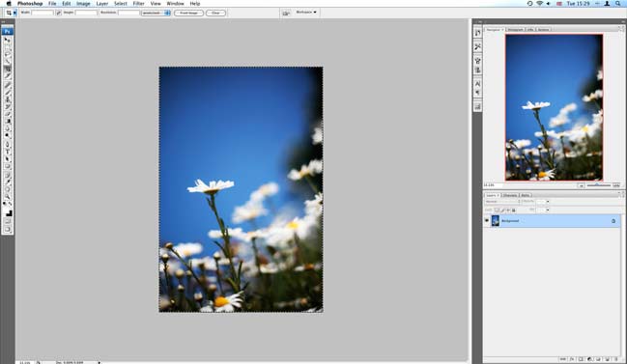627x364 pixels.
Task: Click the Clear button
Action: tap(215, 13)
